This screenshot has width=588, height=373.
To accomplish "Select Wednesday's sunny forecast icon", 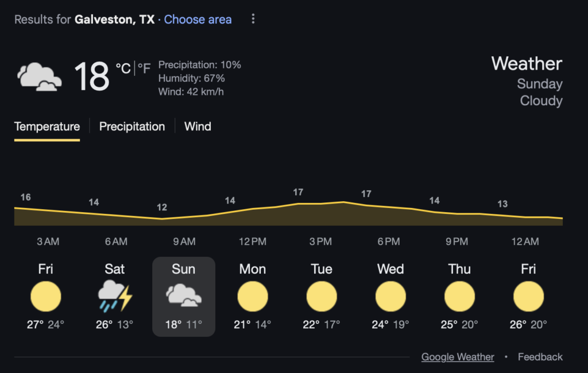I will click(x=390, y=297).
